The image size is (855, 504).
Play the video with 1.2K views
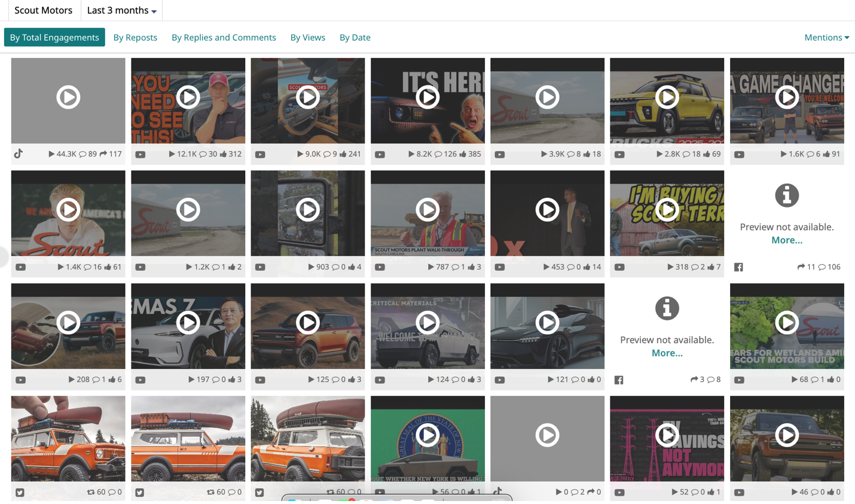(x=188, y=210)
